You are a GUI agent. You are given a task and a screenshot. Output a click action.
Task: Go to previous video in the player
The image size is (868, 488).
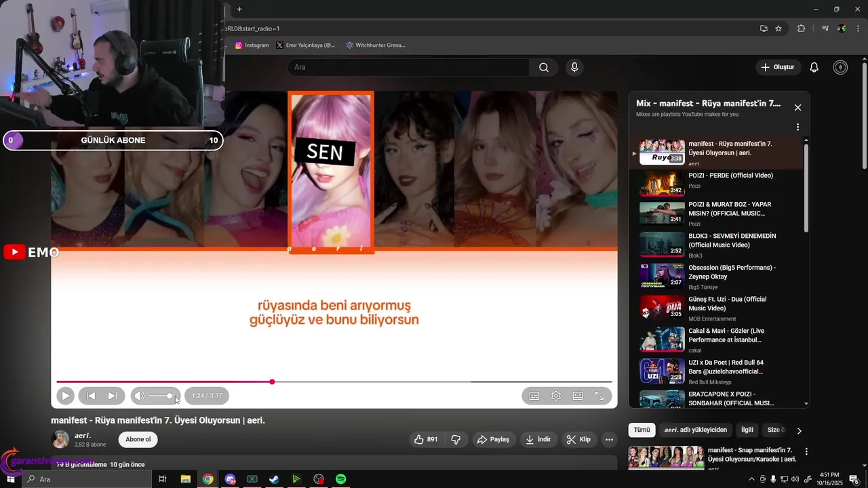pos(91,396)
